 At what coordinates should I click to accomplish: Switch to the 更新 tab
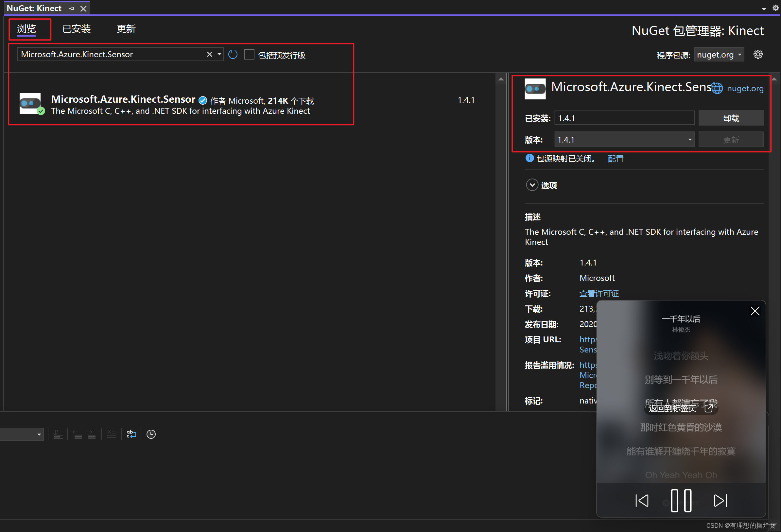coord(126,29)
